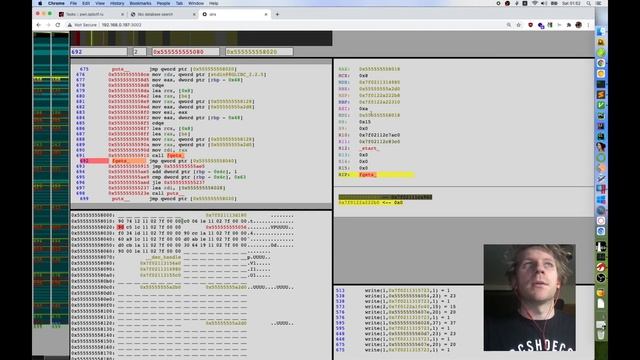Reload the page with the refresh icon
Screen dimensions: 640x360
point(58,25)
